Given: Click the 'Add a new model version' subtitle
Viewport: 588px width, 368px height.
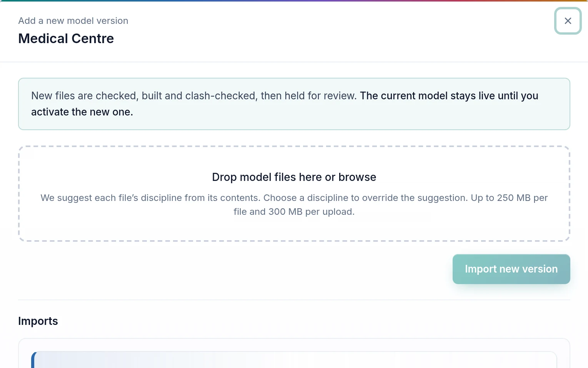Looking at the screenshot, I should 73,21.
